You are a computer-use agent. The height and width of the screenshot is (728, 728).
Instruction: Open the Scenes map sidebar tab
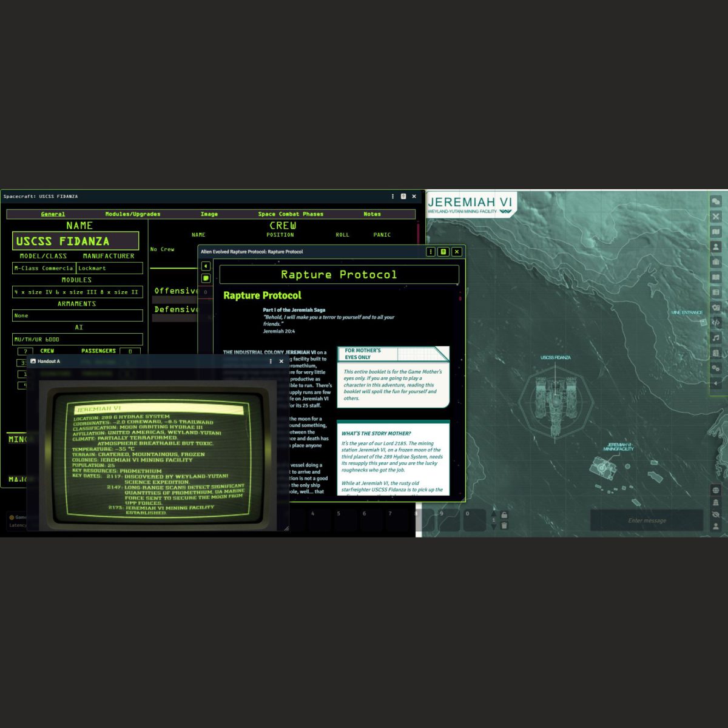click(716, 232)
